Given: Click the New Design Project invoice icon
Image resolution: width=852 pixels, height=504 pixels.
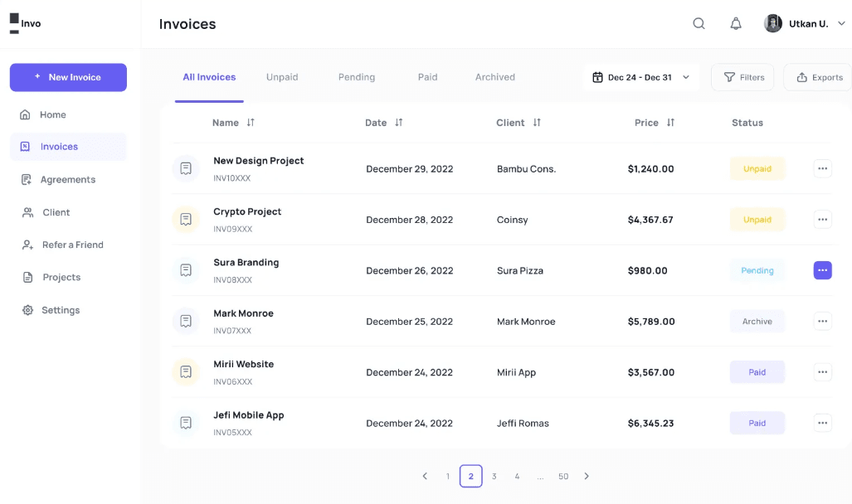Looking at the screenshot, I should (186, 168).
